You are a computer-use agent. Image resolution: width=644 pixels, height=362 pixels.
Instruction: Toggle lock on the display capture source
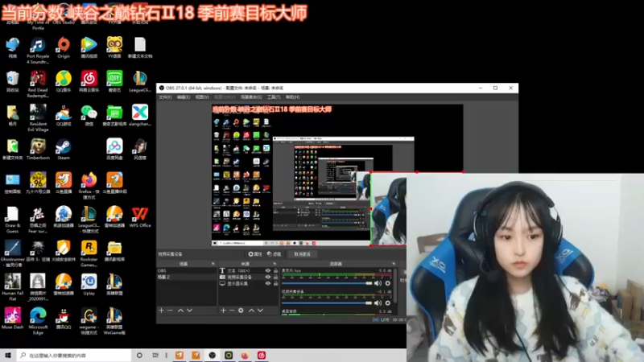[x=275, y=283]
